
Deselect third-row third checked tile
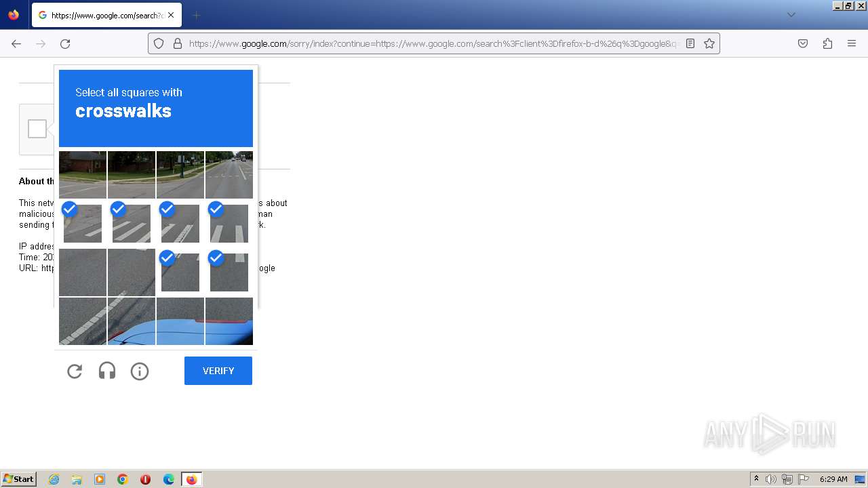coord(180,272)
